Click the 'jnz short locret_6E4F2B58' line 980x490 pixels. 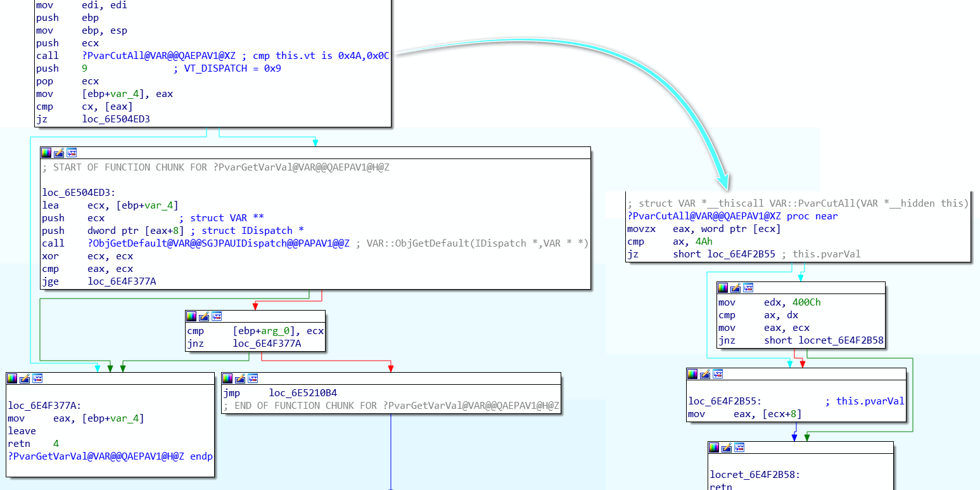(x=801, y=340)
